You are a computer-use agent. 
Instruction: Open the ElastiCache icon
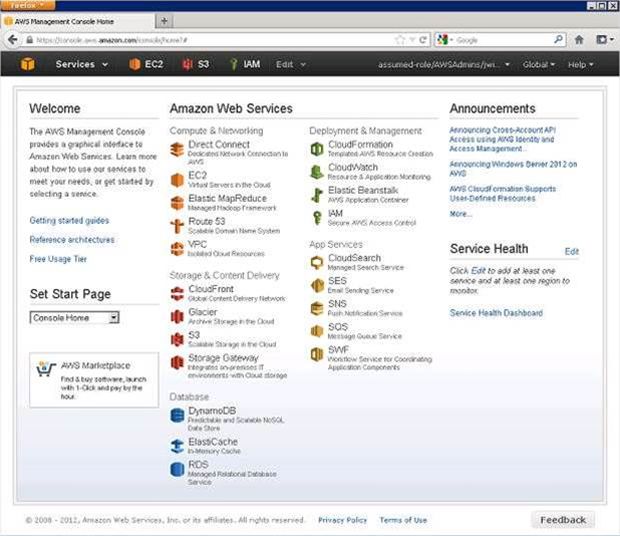(x=177, y=446)
